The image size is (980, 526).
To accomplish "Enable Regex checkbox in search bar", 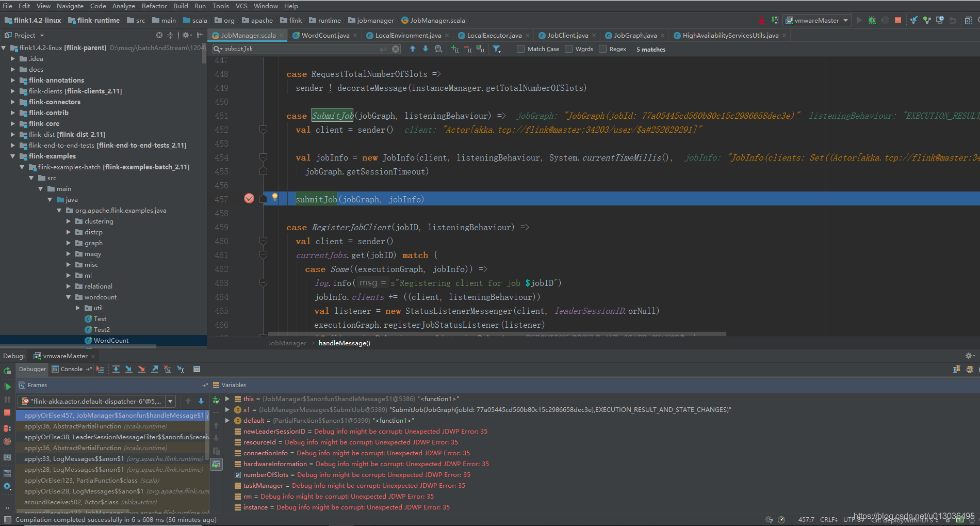I will point(602,49).
